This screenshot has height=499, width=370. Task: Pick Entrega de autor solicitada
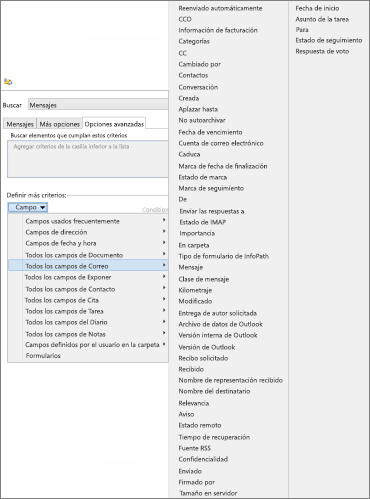pyautogui.click(x=217, y=313)
